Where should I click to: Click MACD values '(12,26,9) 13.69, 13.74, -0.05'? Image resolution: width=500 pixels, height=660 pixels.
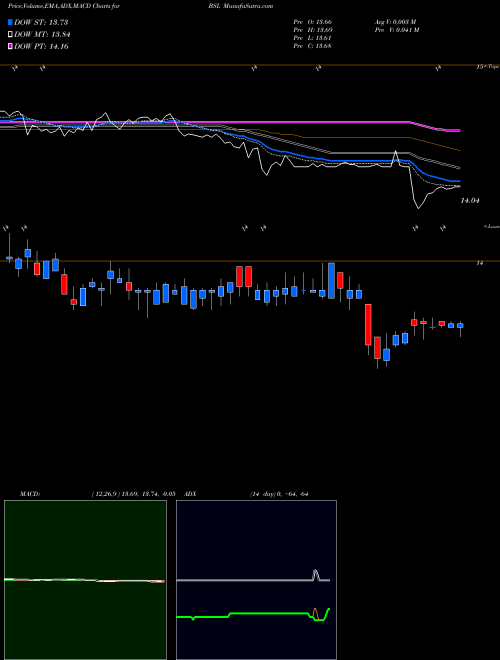[133, 494]
